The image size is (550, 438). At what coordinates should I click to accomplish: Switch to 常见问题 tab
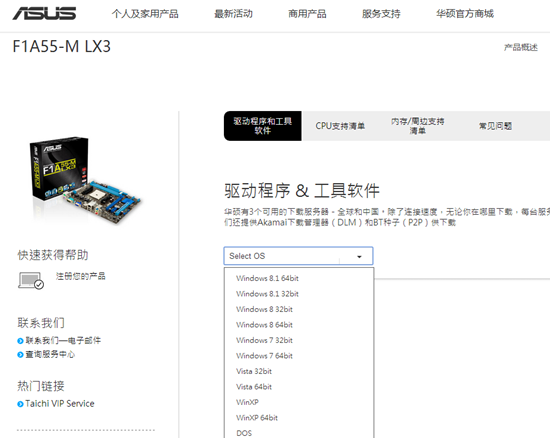(495, 126)
